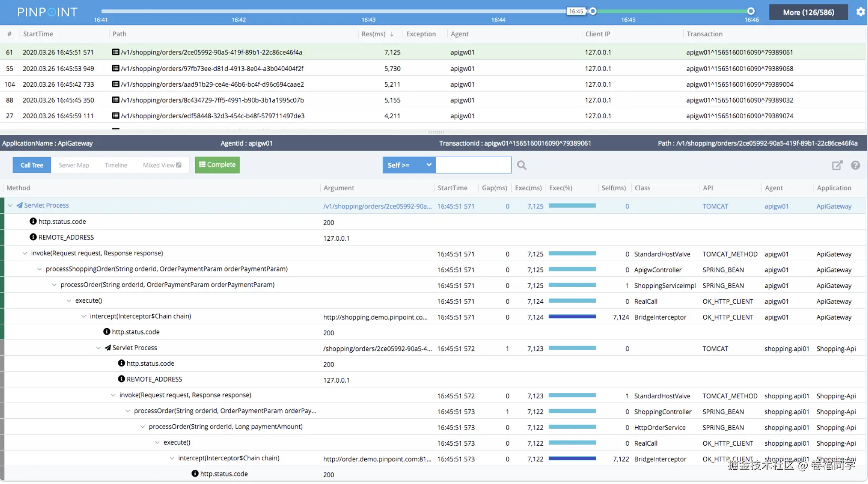Click the 16:45 time range slider handle
The height and width of the screenshot is (484, 868).
click(x=593, y=11)
